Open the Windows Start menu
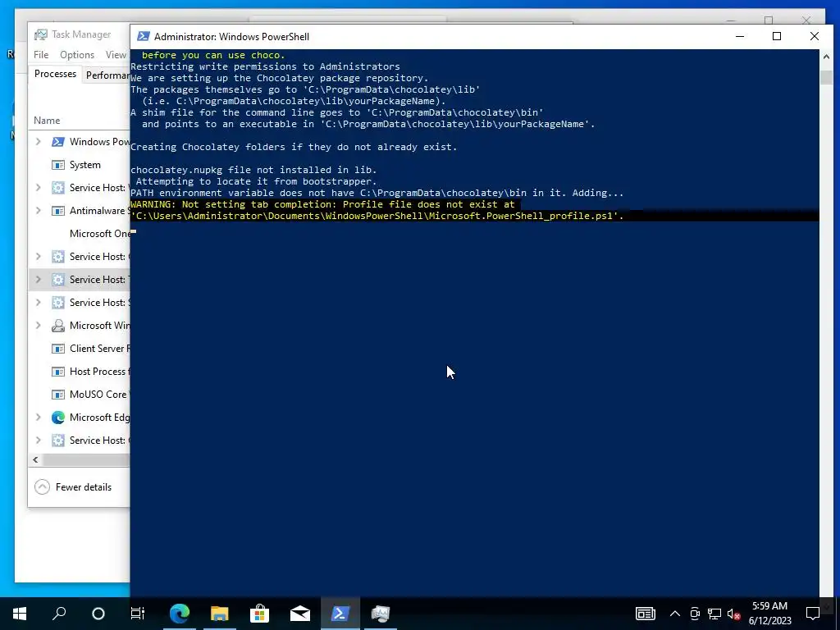This screenshot has height=630, width=840. pyautogui.click(x=20, y=614)
